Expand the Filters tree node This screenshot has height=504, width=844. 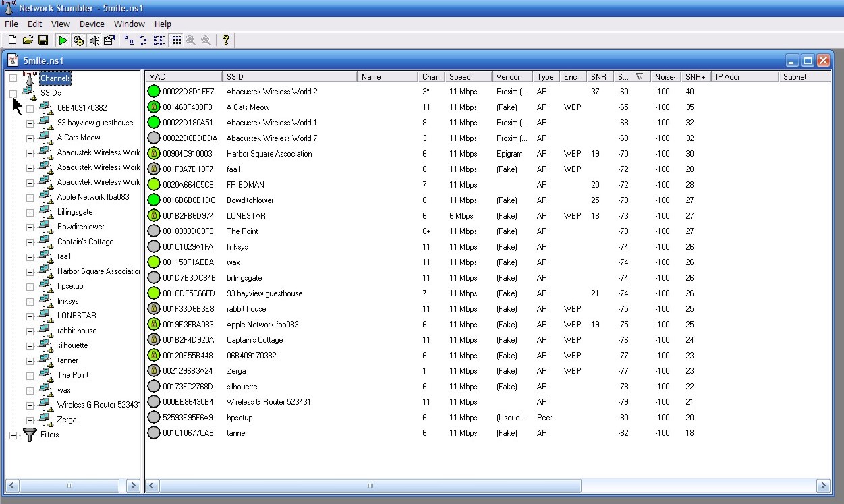[13, 435]
